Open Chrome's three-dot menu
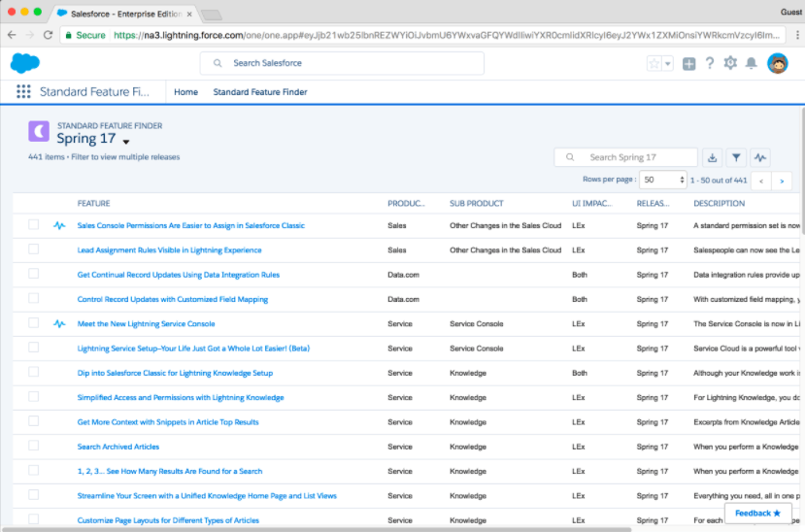805x532 pixels. click(797, 35)
